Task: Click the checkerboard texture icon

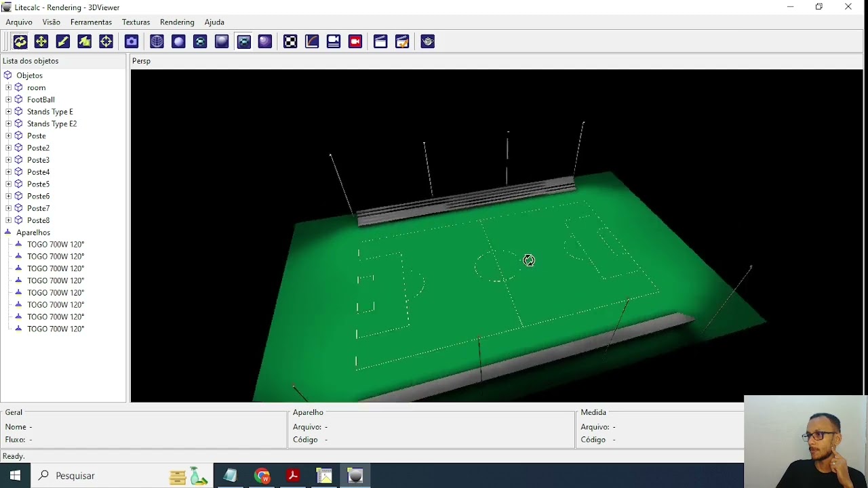Action: click(290, 41)
